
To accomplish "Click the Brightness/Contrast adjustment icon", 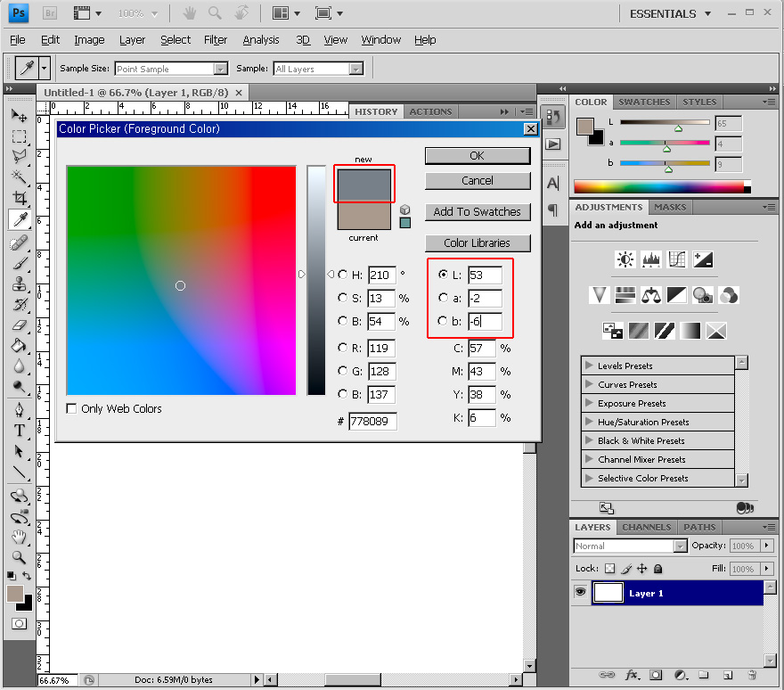I will click(625, 259).
